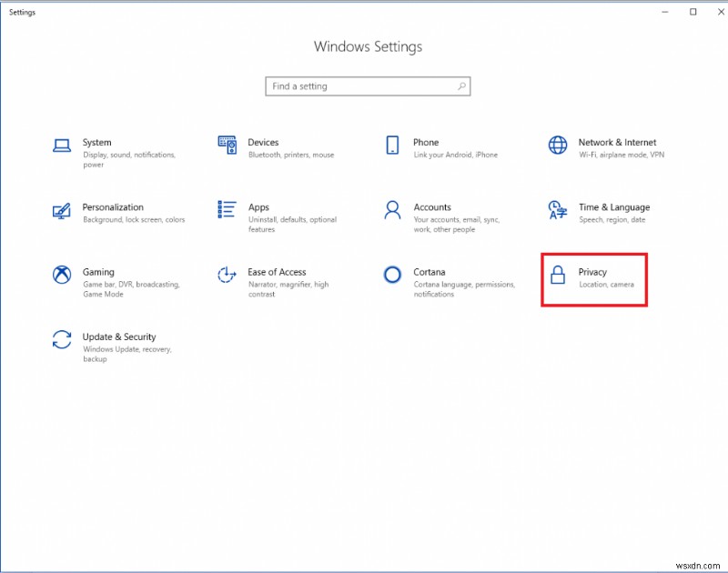Open Update & Security via the refresh icon
The height and width of the screenshot is (573, 728).
click(61, 340)
